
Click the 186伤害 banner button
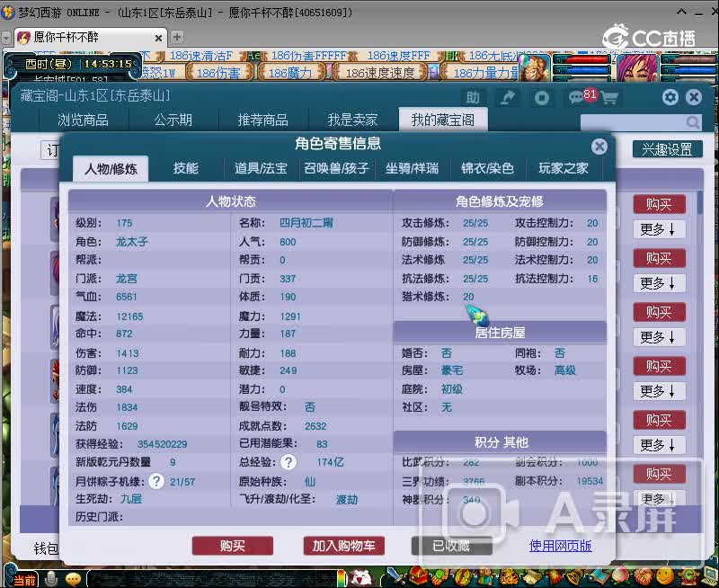(x=218, y=73)
